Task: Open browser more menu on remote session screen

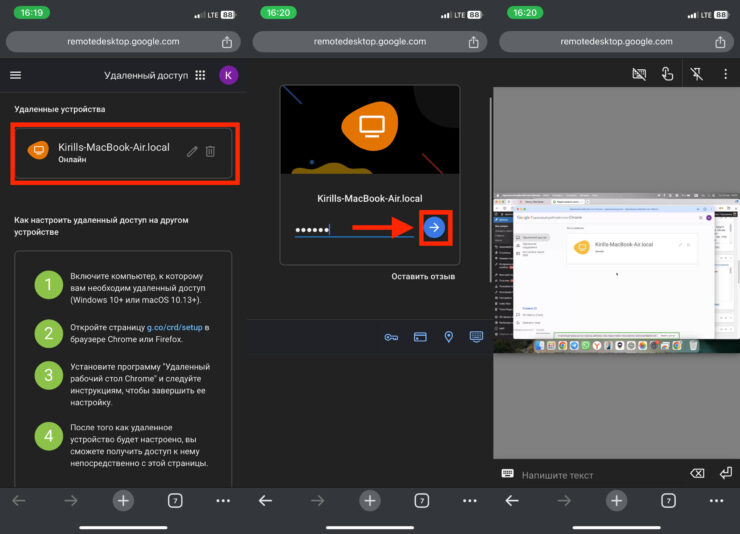Action: [x=716, y=501]
